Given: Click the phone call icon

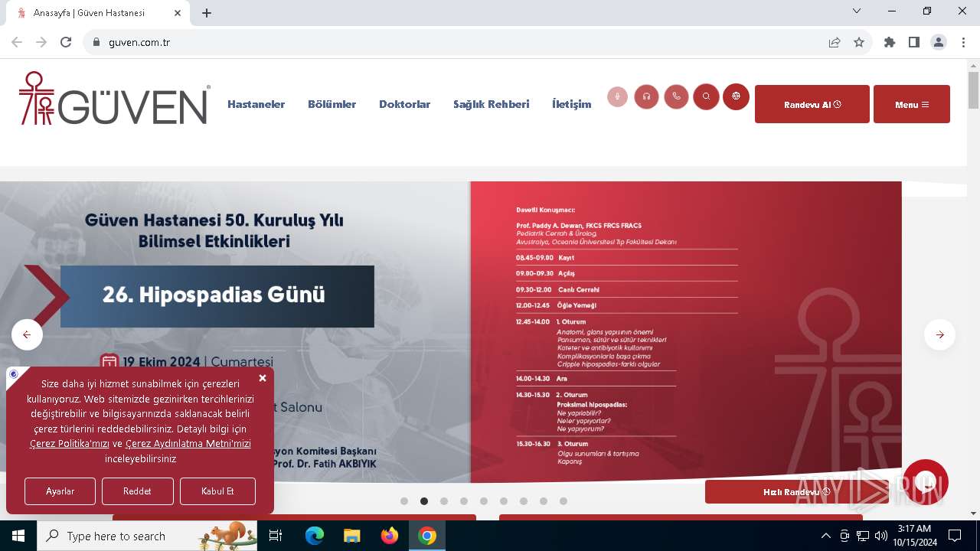Looking at the screenshot, I should coord(676,96).
